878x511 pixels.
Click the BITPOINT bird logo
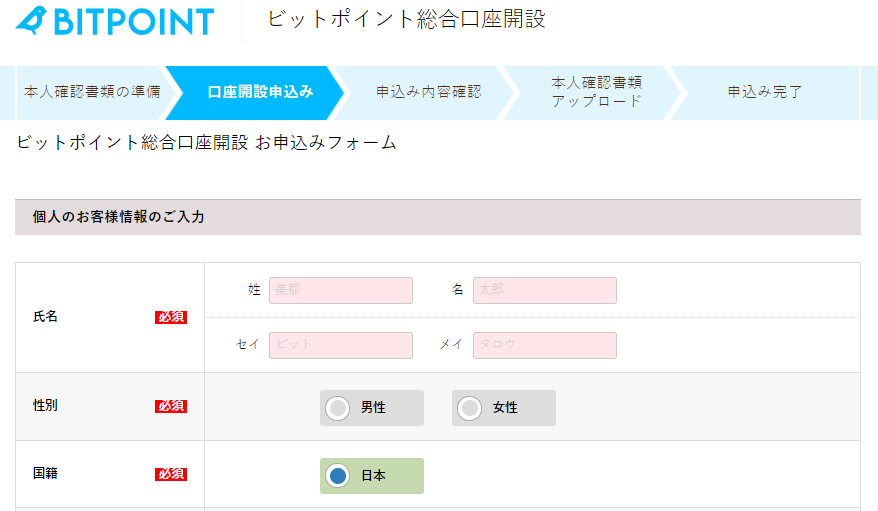click(115, 21)
